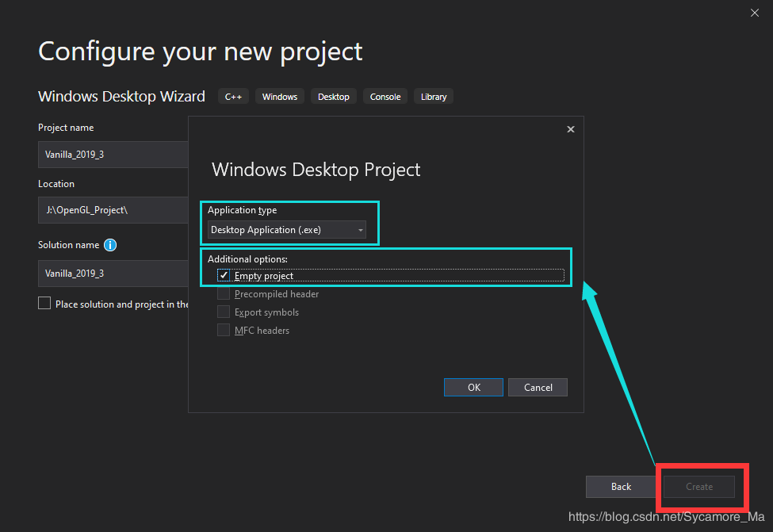Open the Application type dropdown
The height and width of the screenshot is (532, 773).
[x=287, y=230]
